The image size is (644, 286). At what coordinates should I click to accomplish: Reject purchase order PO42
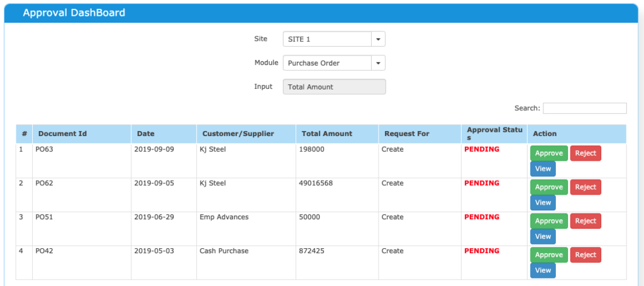click(x=586, y=255)
